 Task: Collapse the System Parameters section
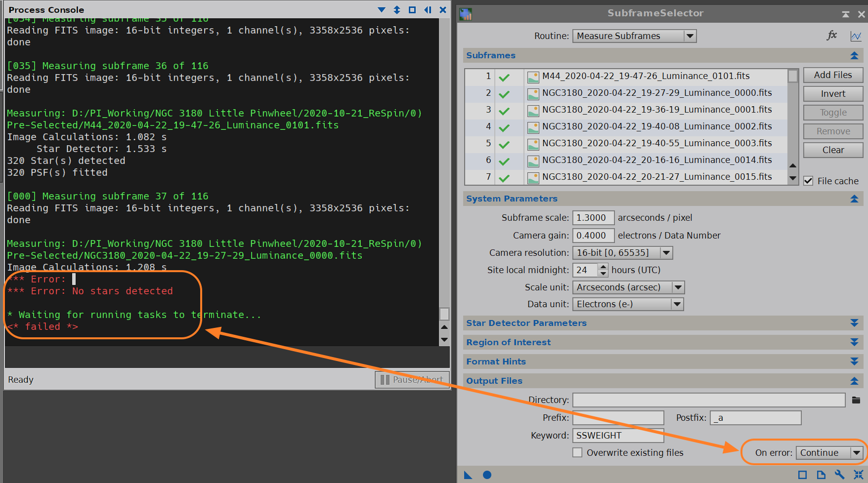[x=854, y=199]
